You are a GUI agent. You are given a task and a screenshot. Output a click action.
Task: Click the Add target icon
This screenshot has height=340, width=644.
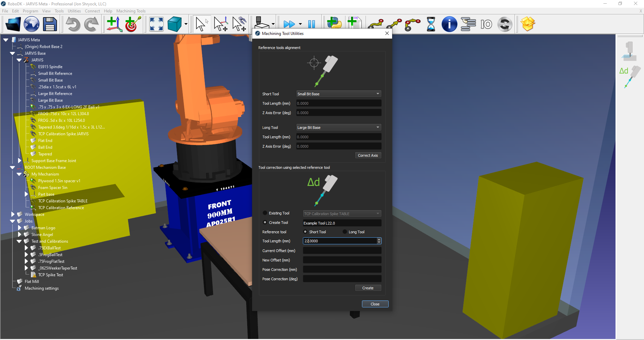(132, 24)
